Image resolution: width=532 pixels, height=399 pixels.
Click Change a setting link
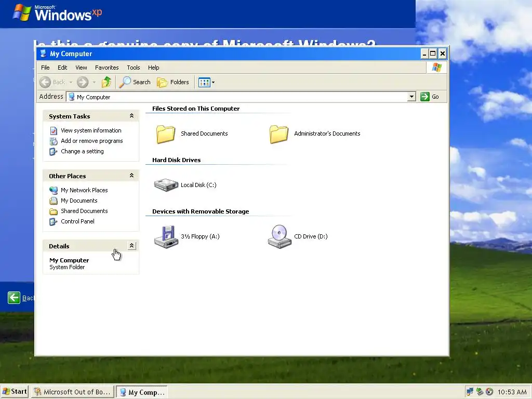click(x=82, y=151)
